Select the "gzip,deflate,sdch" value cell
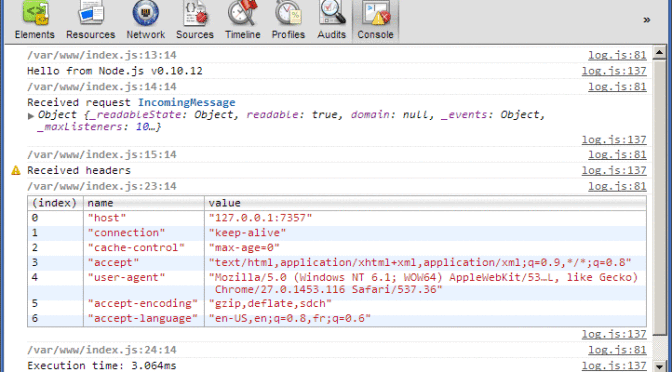Screen dimensions: 672x372 pyautogui.click(x=425, y=304)
